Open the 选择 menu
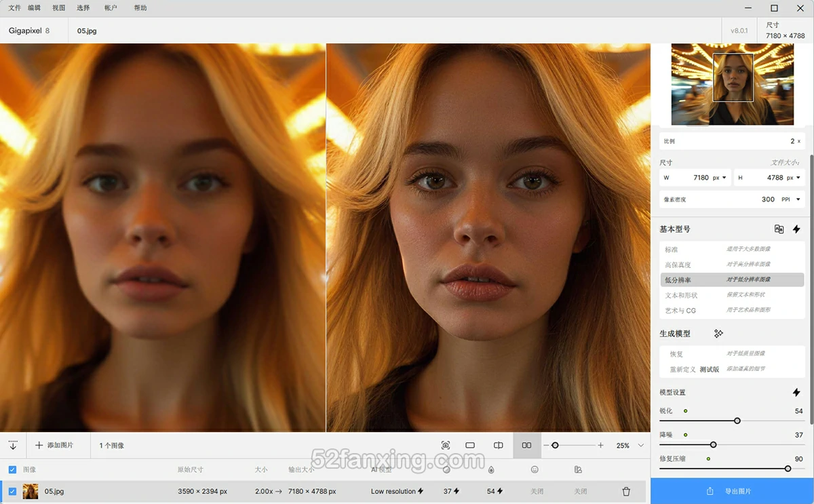Viewport: 814px width, 504px height. click(83, 8)
